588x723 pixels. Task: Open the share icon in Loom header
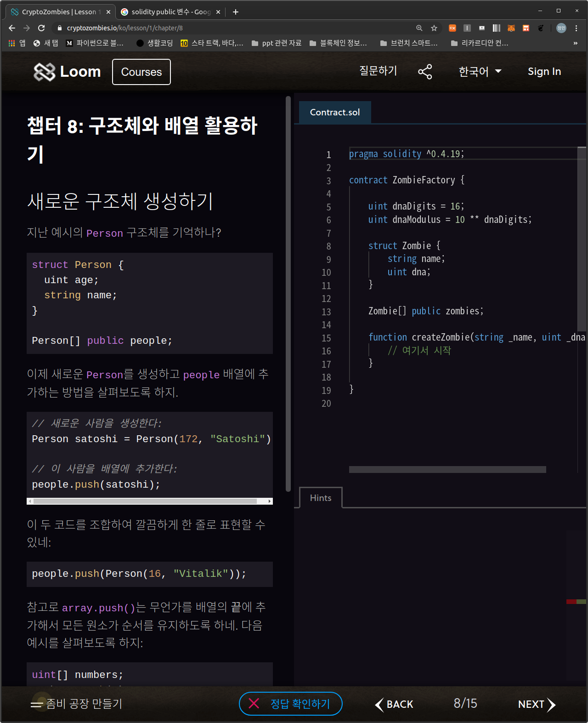425,72
